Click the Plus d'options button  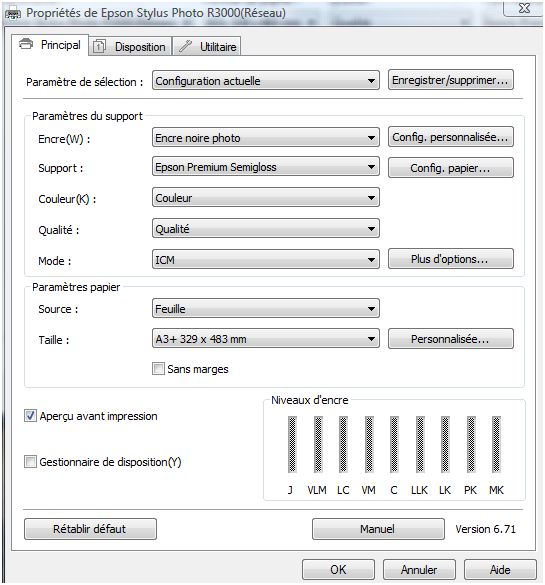(451, 259)
